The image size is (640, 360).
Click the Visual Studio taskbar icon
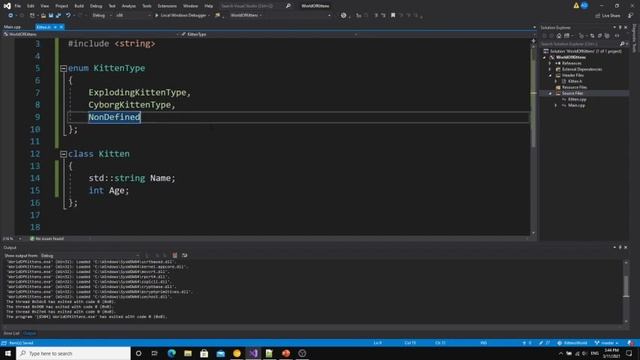point(253,353)
